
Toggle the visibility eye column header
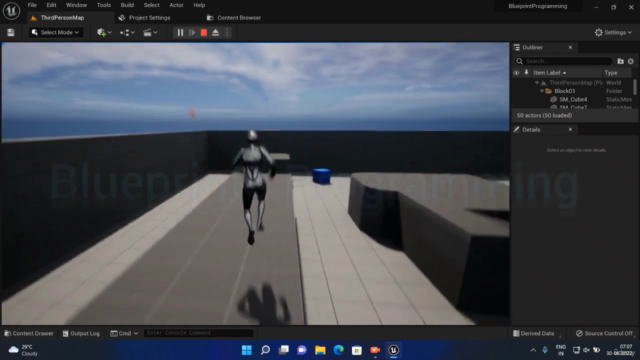click(x=516, y=73)
